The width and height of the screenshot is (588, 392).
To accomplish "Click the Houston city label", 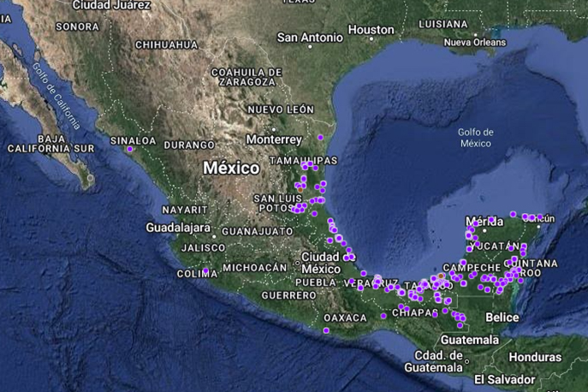I will [371, 30].
